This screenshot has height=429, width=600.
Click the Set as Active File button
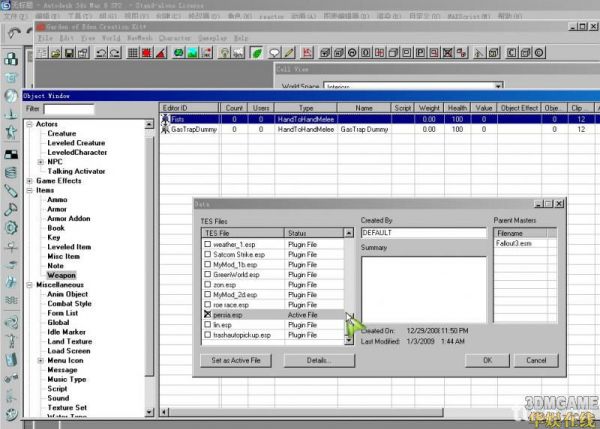(x=235, y=360)
